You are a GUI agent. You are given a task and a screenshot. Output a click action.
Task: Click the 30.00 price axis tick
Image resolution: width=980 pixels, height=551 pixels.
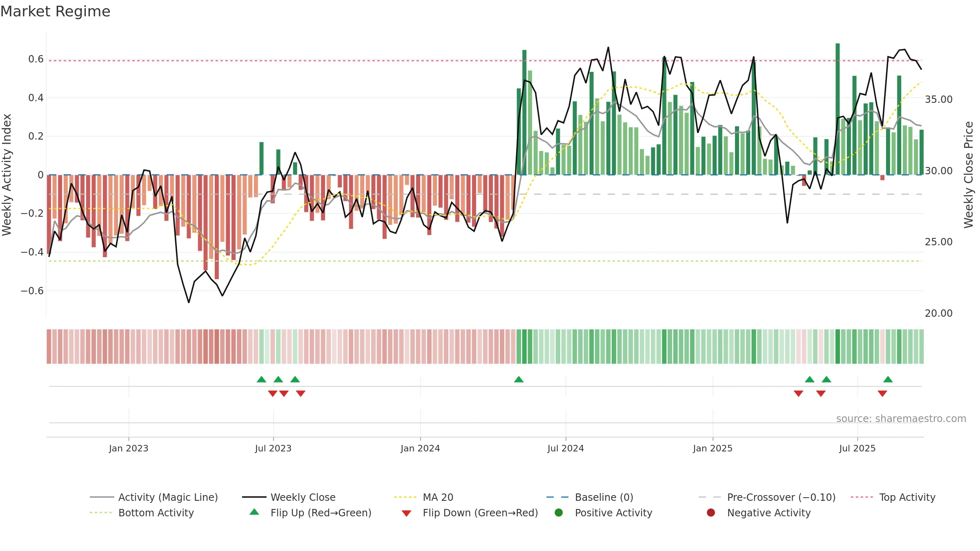(x=938, y=171)
